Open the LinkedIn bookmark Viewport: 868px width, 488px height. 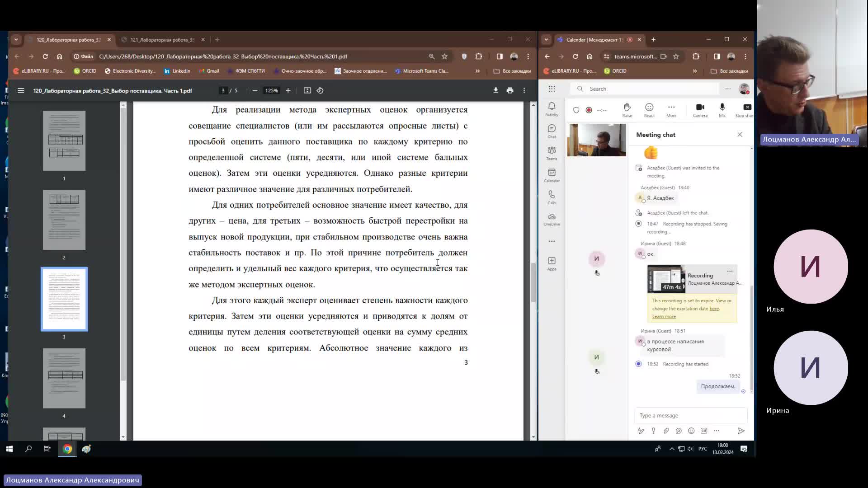pos(177,71)
